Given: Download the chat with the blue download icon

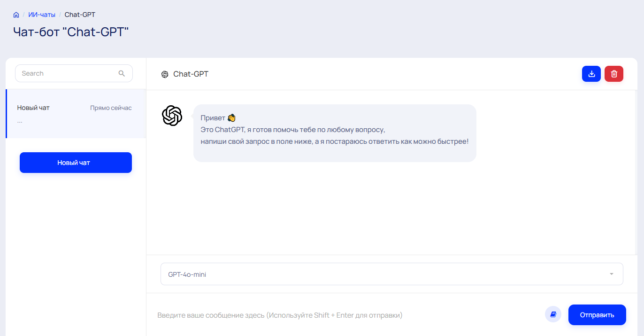Looking at the screenshot, I should tap(591, 74).
